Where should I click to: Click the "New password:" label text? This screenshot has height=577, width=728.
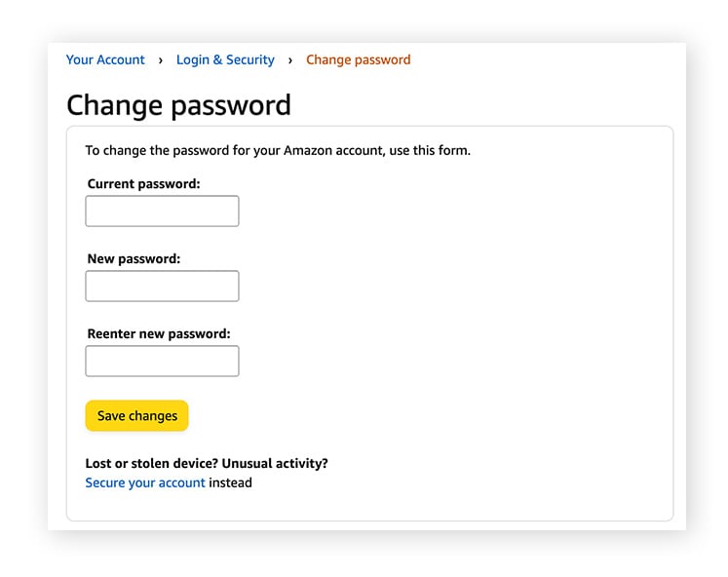[134, 259]
